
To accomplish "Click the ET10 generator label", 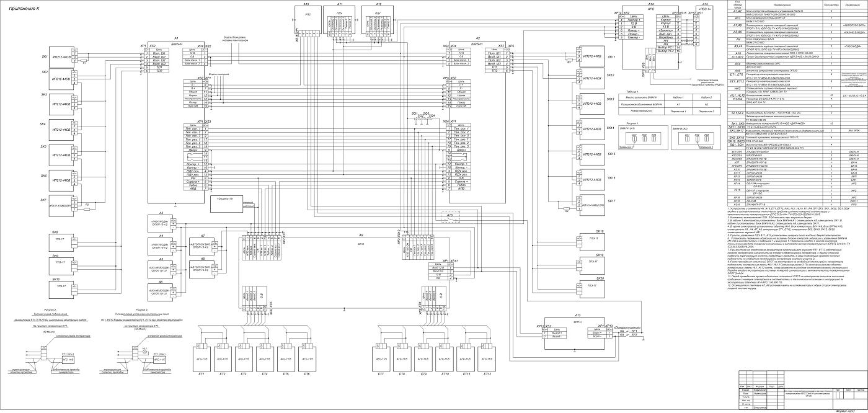I will (444, 375).
